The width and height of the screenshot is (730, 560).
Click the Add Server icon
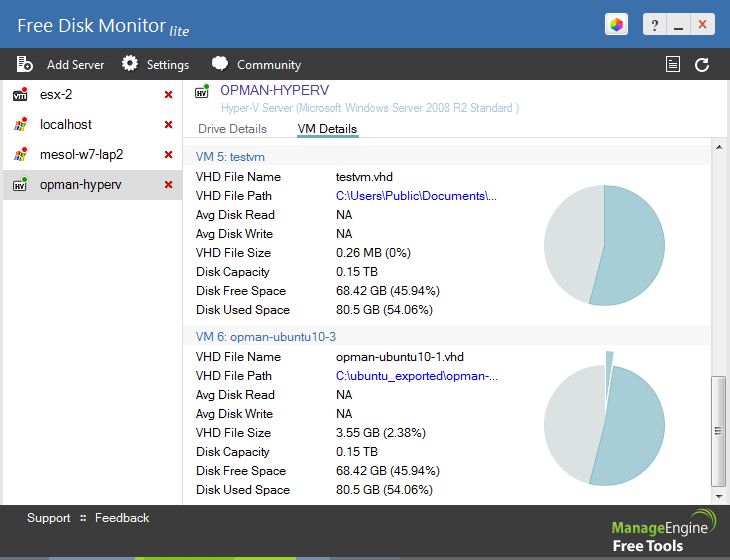click(x=24, y=64)
